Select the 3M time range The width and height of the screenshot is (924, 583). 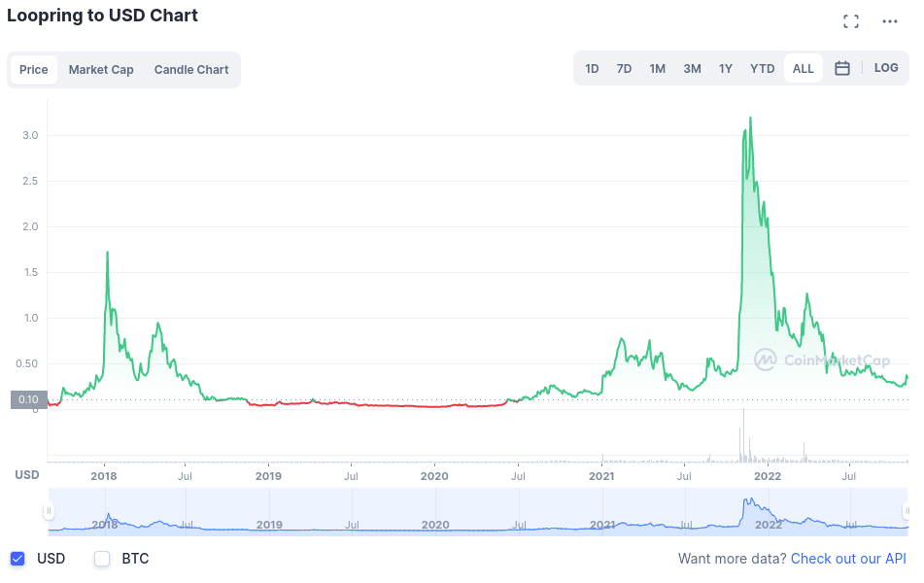[x=692, y=69]
